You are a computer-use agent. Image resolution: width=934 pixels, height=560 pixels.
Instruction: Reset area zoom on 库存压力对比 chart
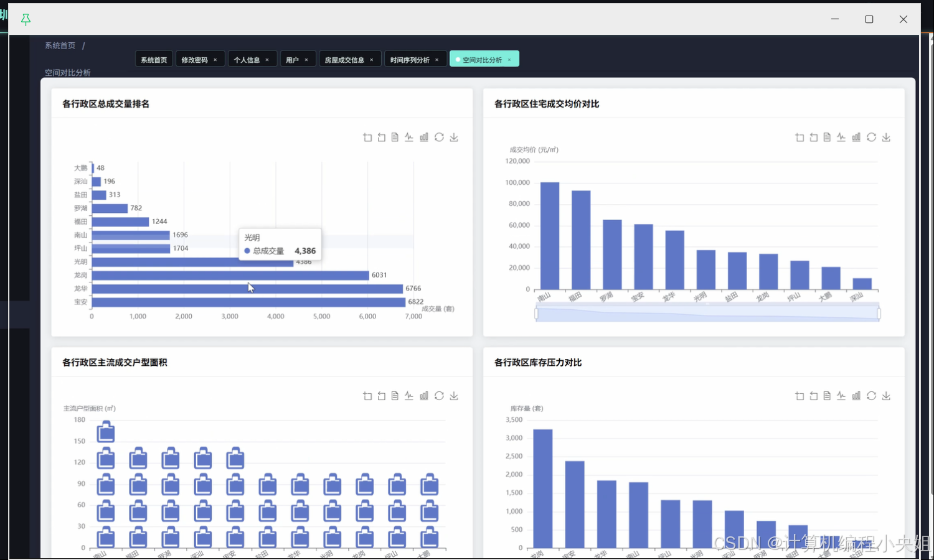813,396
